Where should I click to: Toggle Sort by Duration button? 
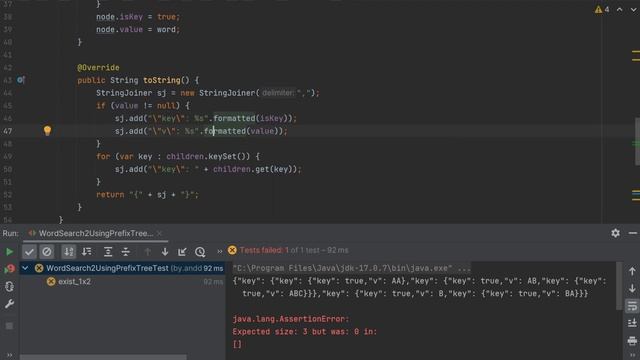(87, 252)
